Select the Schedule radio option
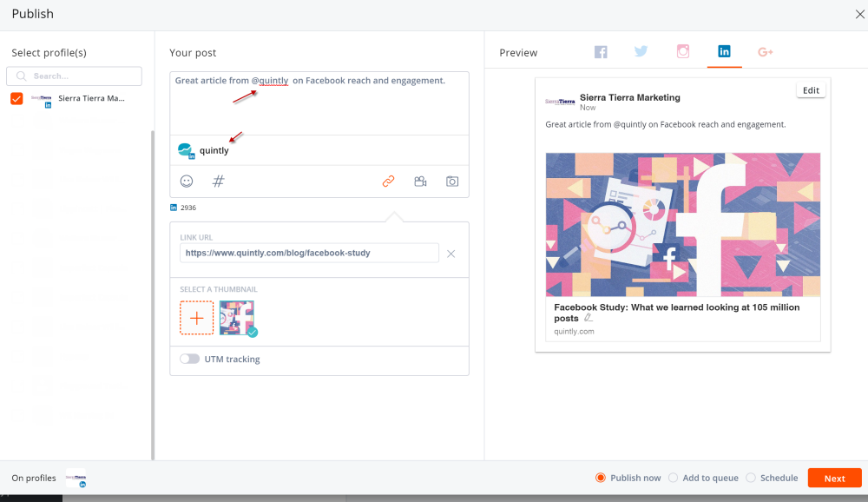 click(751, 478)
